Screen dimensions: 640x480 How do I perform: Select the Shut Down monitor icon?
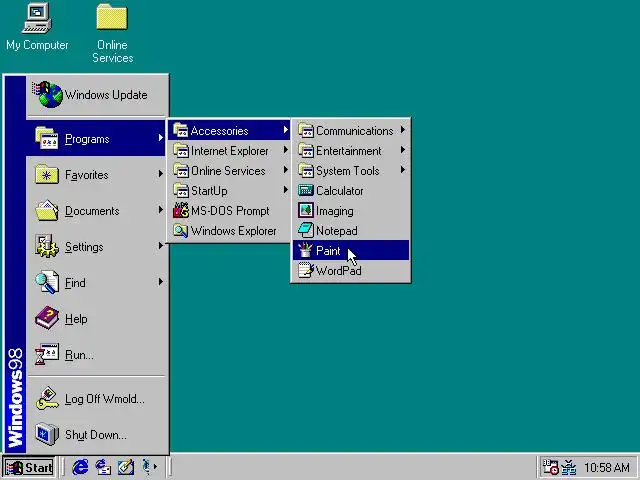point(47,434)
